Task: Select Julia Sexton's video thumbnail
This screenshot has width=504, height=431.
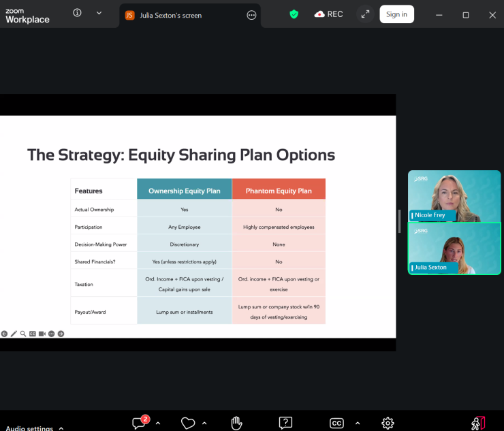Action: pyautogui.click(x=454, y=249)
